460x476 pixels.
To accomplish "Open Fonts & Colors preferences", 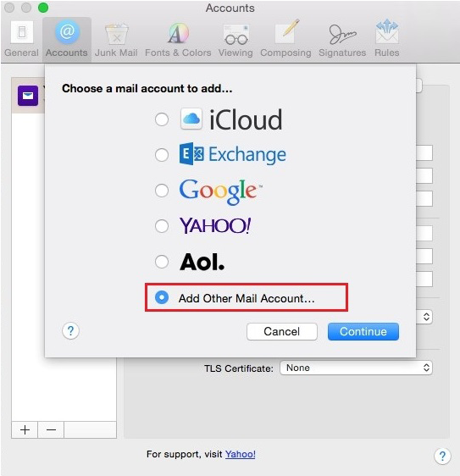I will [178, 40].
